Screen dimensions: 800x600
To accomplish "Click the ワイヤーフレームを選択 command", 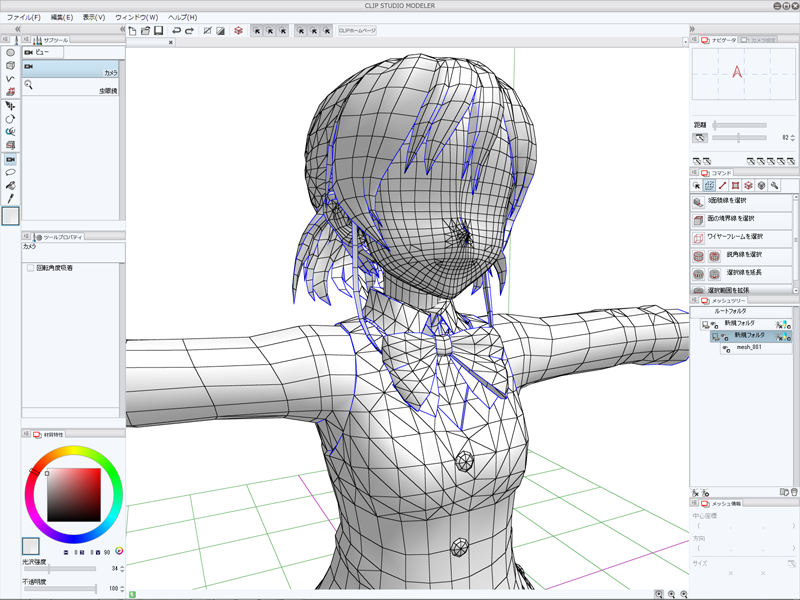I will (735, 237).
